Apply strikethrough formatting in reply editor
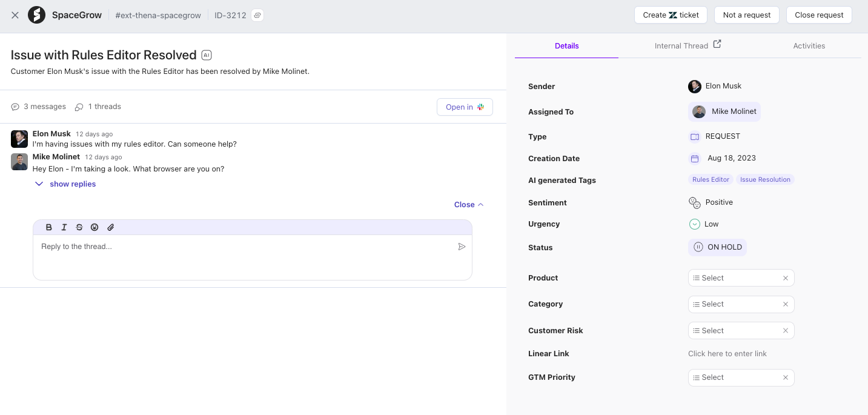868x415 pixels. click(x=79, y=227)
